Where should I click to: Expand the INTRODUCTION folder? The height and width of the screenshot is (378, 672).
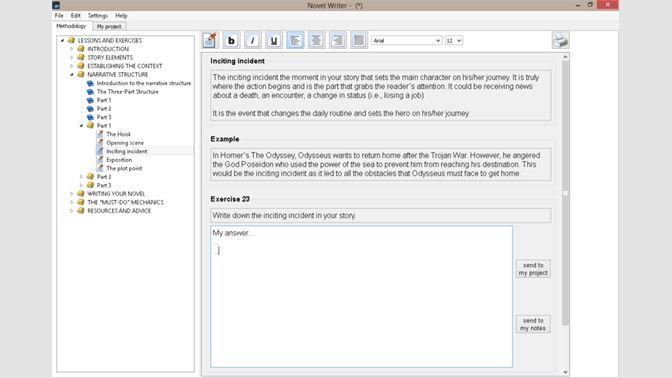coord(72,49)
